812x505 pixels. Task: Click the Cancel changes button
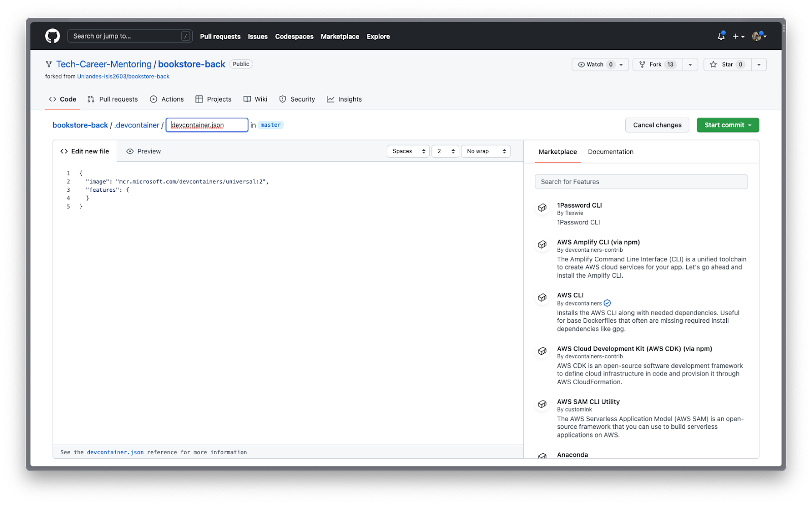pyautogui.click(x=657, y=125)
